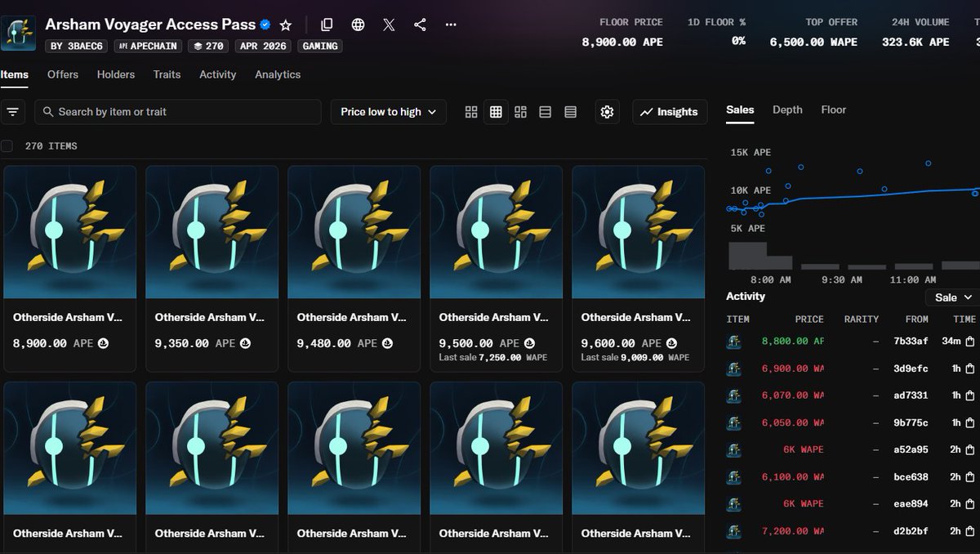The image size is (980, 554).
Task: Click the 6,070.00 sale price in activity
Action: [792, 395]
